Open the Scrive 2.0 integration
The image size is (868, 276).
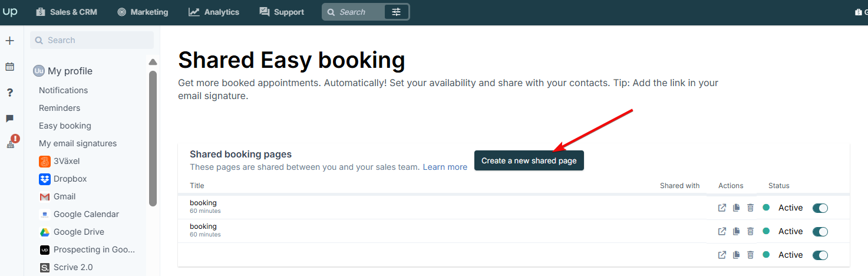[66, 267]
